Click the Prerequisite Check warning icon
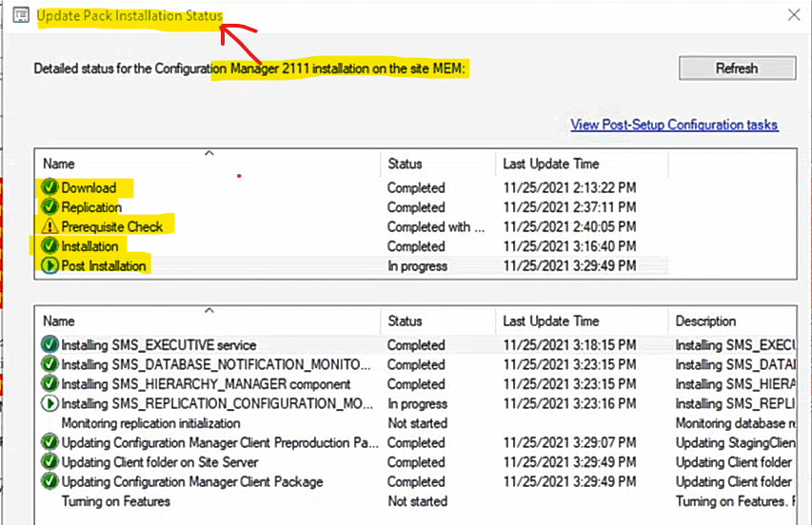Viewport: 812px width, 525px height. click(x=50, y=226)
